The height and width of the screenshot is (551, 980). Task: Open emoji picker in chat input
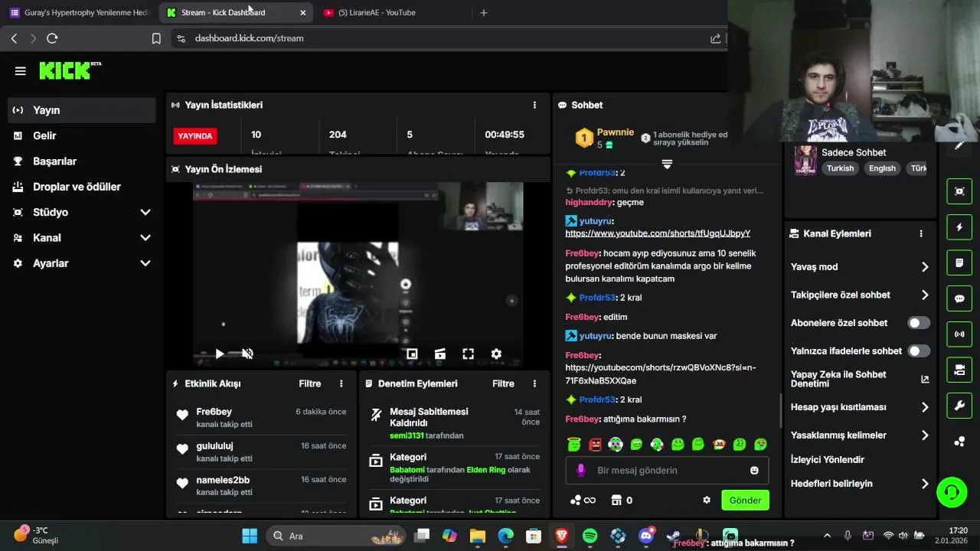754,470
